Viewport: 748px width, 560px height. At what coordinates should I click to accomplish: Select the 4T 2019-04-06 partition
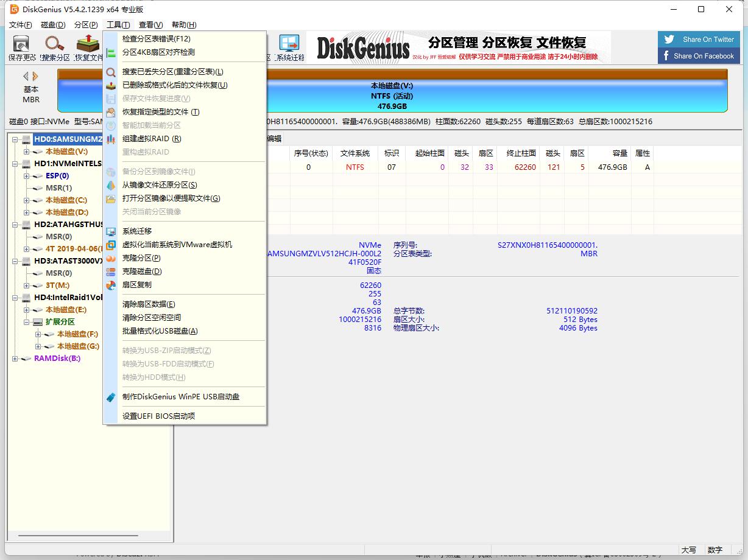(73, 249)
